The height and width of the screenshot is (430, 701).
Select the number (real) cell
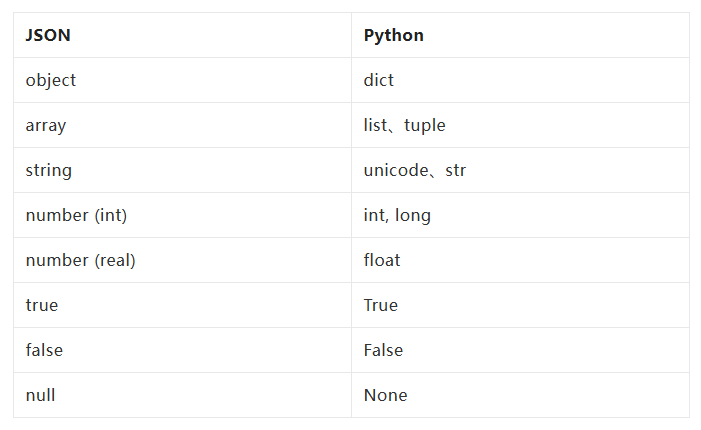(x=182, y=260)
